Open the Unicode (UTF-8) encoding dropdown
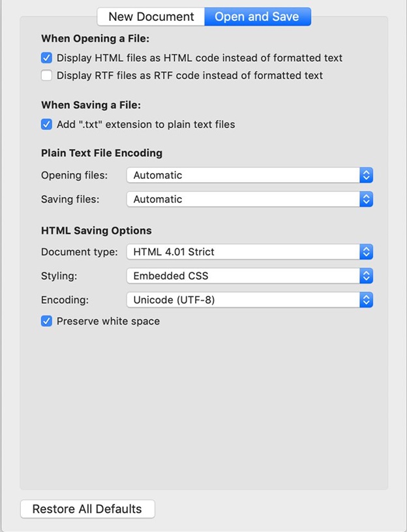The width and height of the screenshot is (407, 532). [243, 300]
